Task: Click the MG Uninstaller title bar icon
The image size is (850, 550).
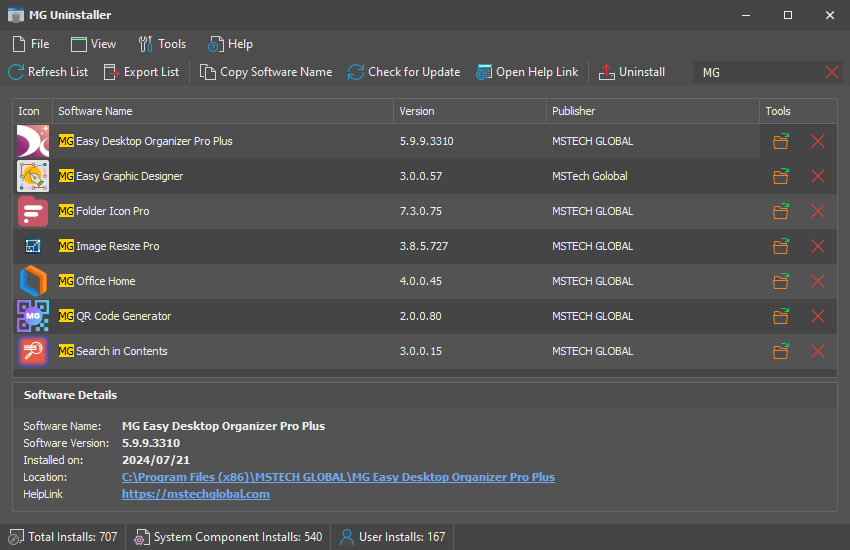Action: point(16,15)
